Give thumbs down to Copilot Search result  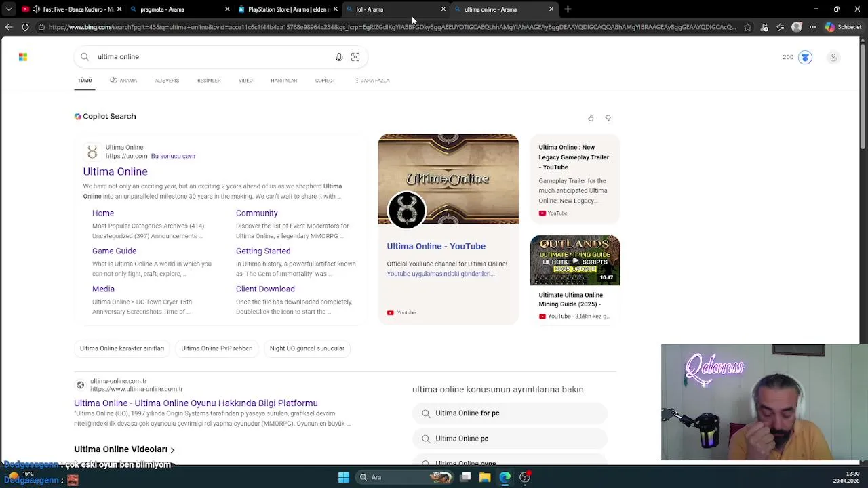coord(608,118)
